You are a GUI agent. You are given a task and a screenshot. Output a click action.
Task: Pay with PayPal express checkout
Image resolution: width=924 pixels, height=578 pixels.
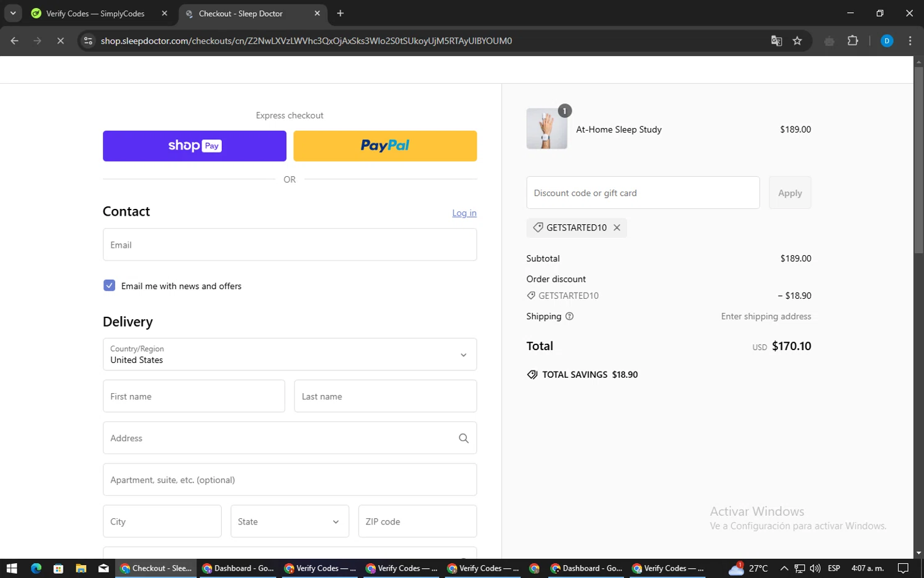point(385,146)
